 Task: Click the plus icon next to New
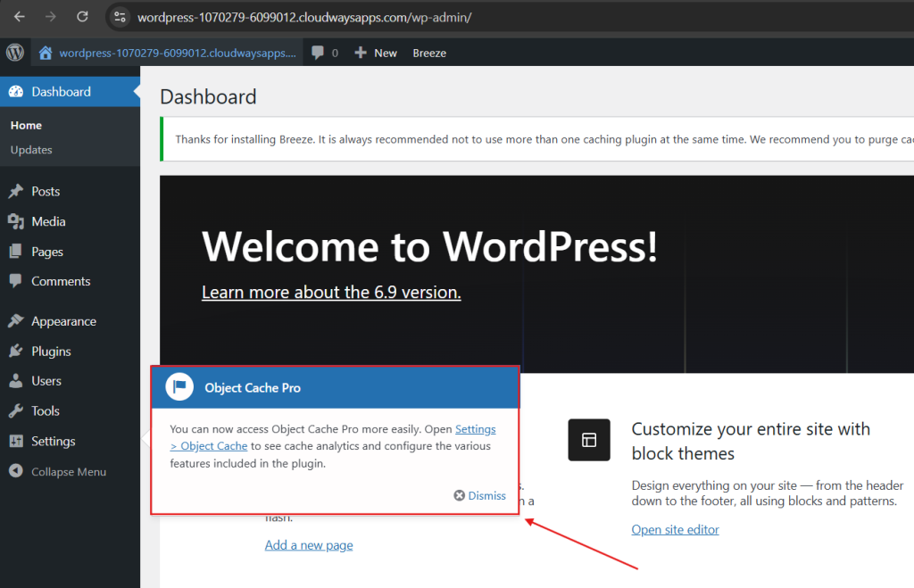(x=361, y=53)
